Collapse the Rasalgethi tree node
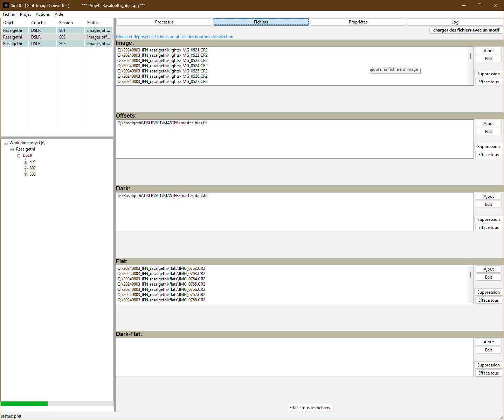This screenshot has width=504, height=420. click(x=12, y=149)
